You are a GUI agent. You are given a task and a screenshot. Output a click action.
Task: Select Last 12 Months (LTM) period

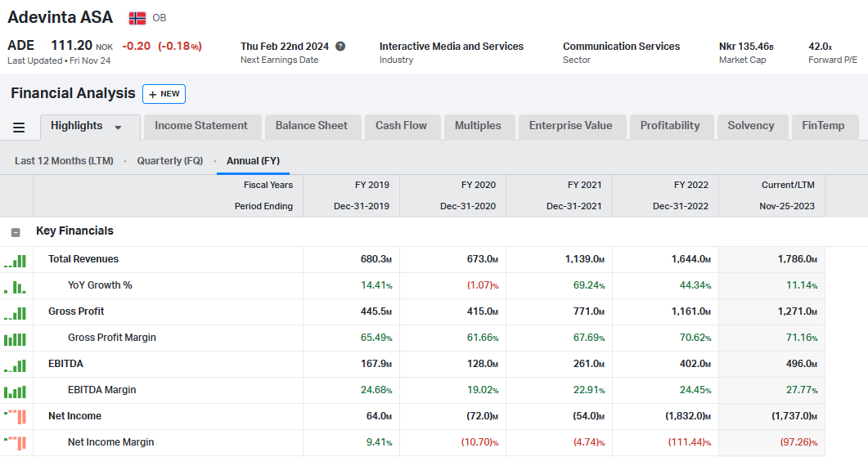click(64, 161)
